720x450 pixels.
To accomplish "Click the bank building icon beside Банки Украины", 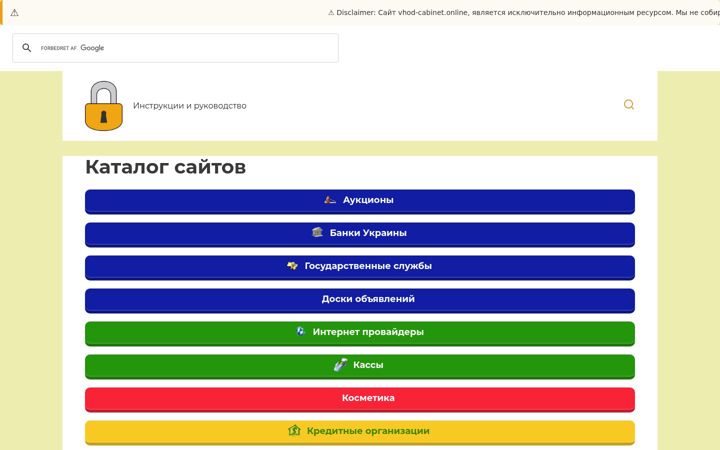I will [317, 232].
